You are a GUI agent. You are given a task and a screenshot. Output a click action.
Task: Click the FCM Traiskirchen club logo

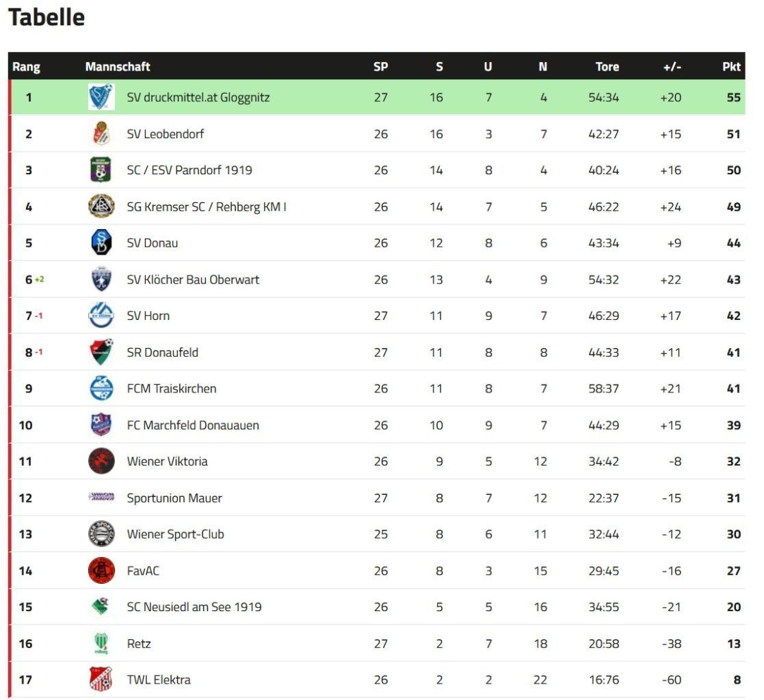coord(101,388)
